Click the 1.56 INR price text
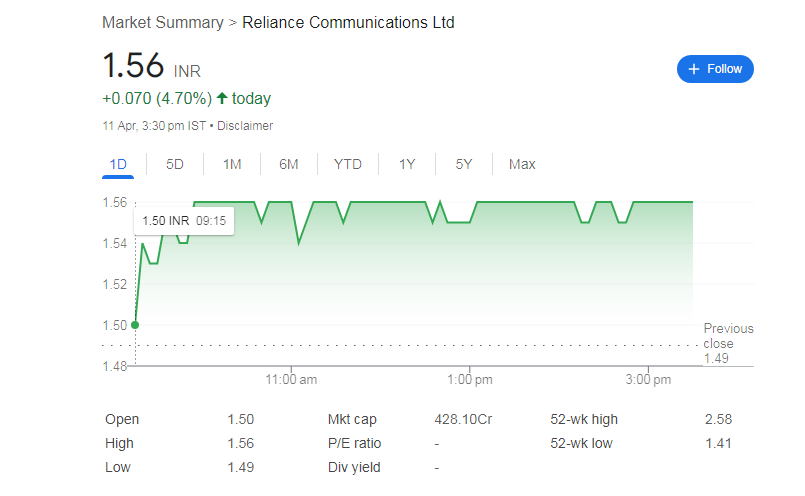The height and width of the screenshot is (496, 805). pyautogui.click(x=151, y=66)
